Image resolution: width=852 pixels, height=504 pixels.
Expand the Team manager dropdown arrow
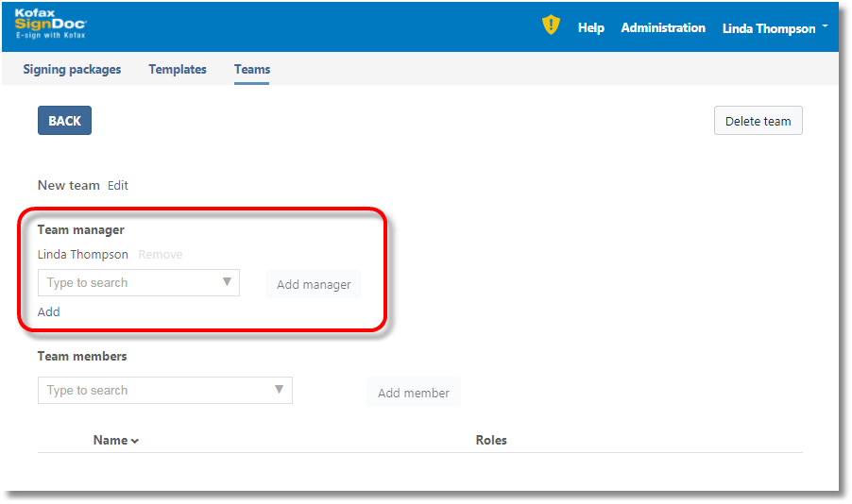227,282
